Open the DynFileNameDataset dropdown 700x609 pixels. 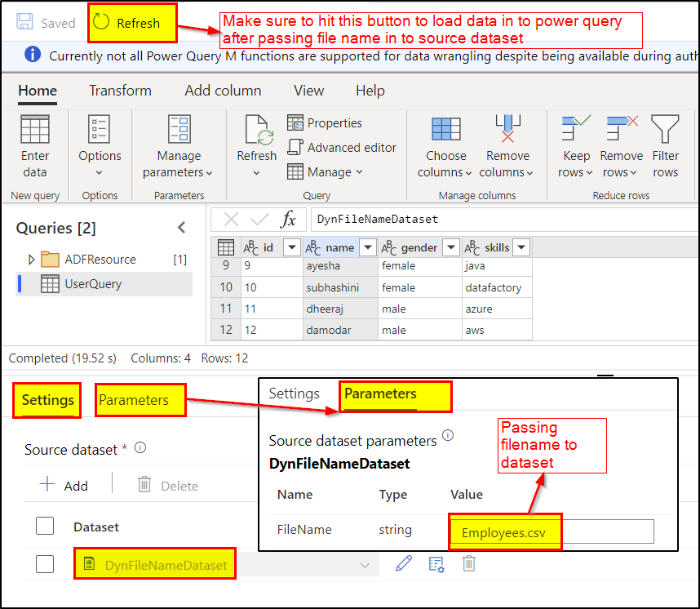tap(365, 565)
